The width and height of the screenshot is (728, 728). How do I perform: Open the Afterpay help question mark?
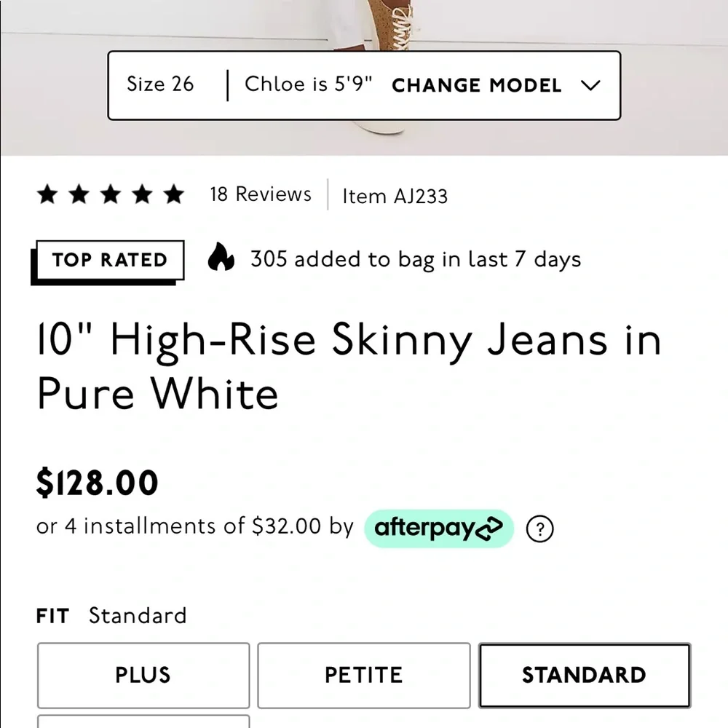tap(539, 529)
